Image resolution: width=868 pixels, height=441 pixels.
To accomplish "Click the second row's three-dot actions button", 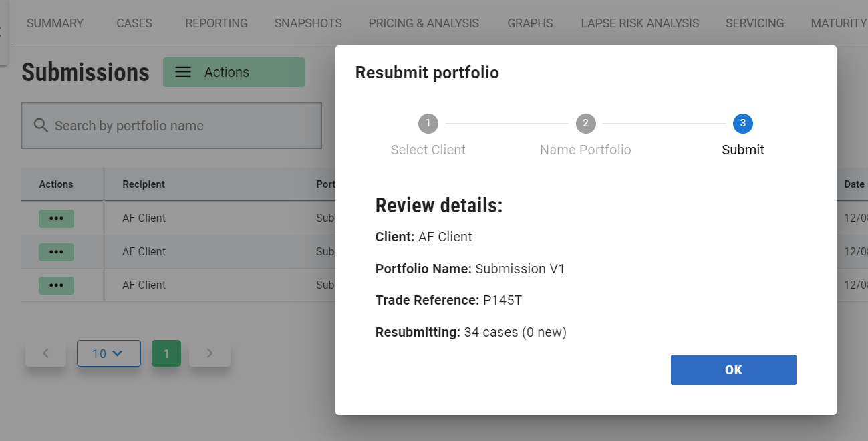I will pos(56,252).
